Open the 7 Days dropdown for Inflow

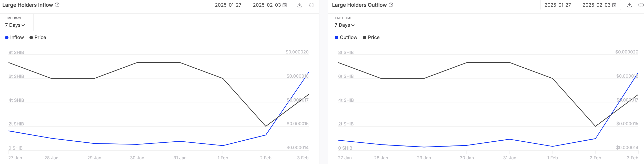[15, 25]
